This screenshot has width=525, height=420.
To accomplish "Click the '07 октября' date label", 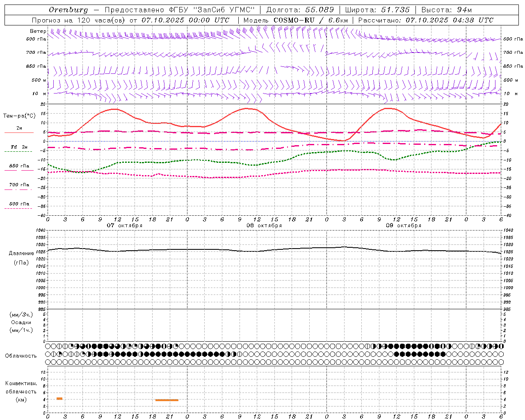I will point(125,226).
